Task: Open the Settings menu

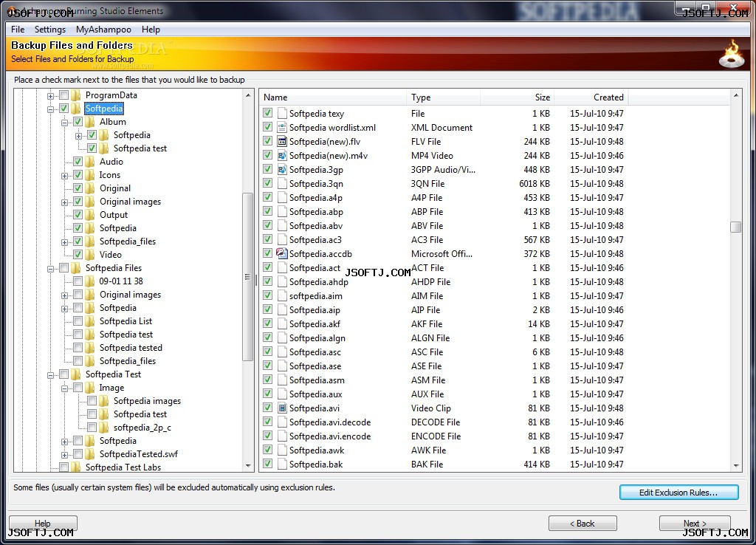Action: 50,30
